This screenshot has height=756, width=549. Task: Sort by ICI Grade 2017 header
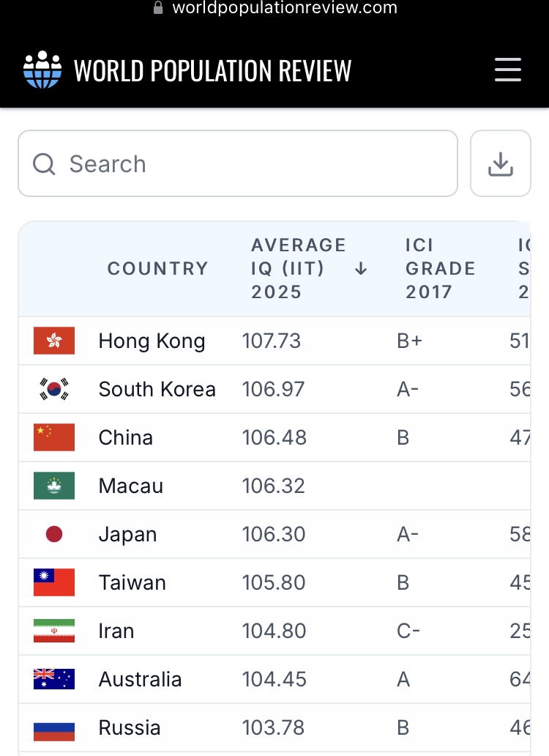pos(440,269)
